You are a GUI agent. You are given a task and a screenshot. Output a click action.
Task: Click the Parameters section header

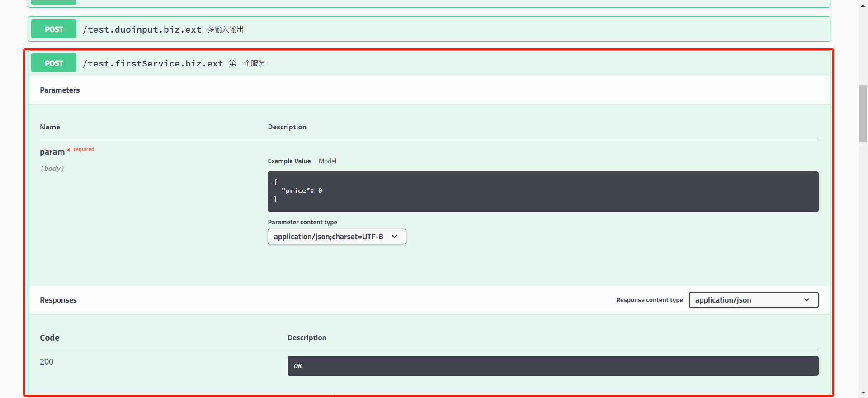tap(60, 90)
